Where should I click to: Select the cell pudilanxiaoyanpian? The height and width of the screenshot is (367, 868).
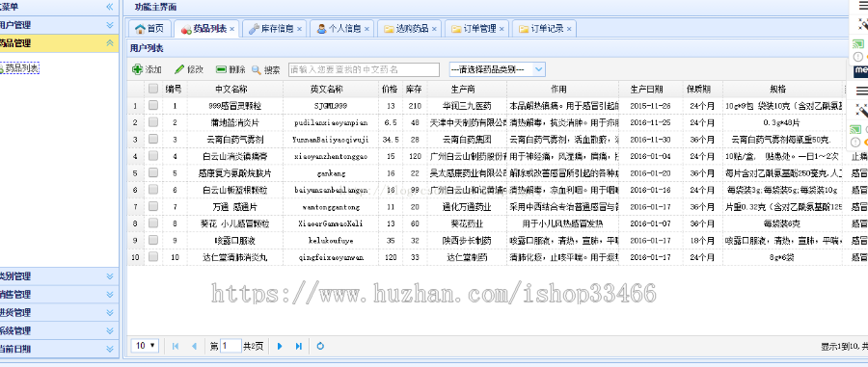click(x=331, y=122)
